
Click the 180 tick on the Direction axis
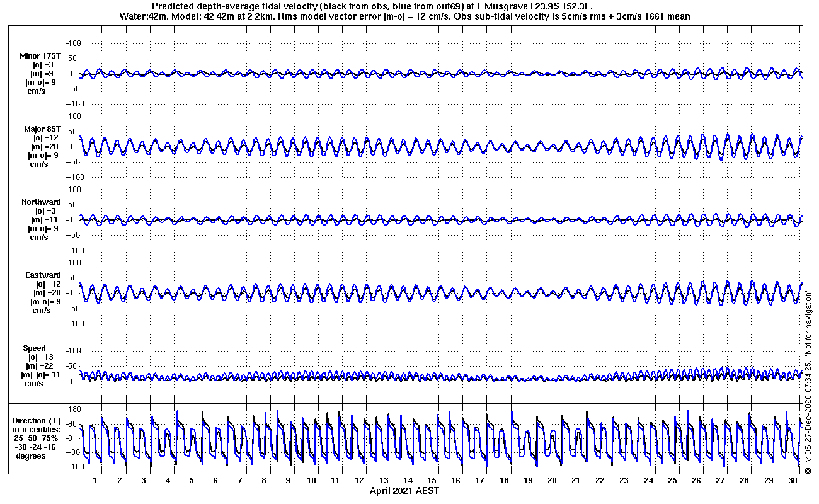76,408
